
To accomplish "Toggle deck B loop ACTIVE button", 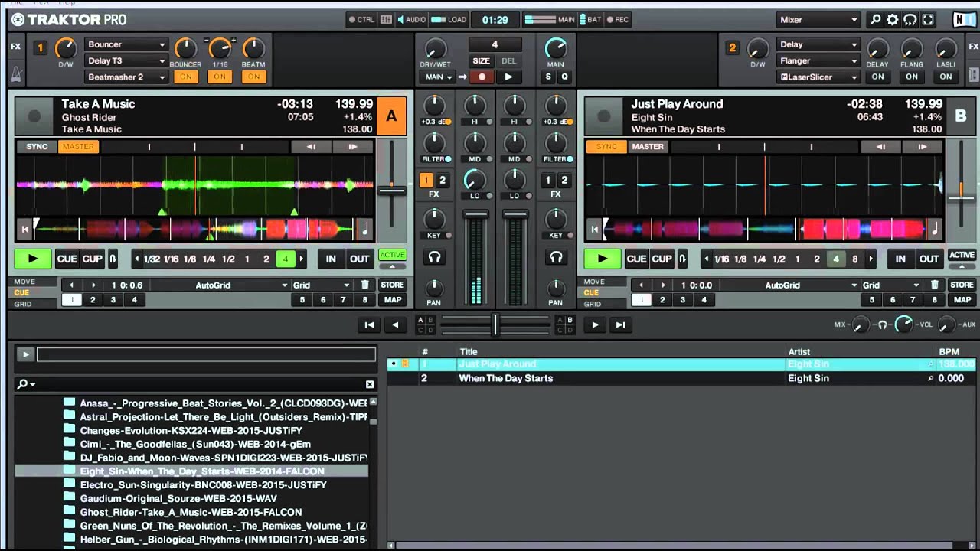I will [962, 256].
